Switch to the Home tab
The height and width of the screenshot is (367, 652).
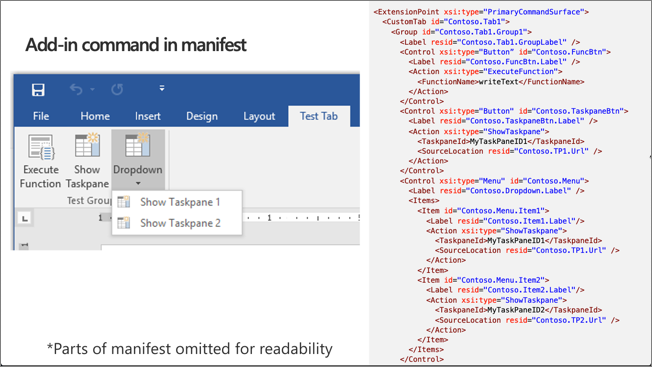pos(95,116)
